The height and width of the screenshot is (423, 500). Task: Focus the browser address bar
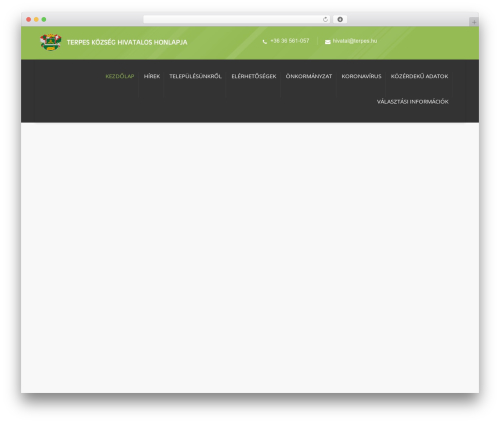pyautogui.click(x=237, y=19)
